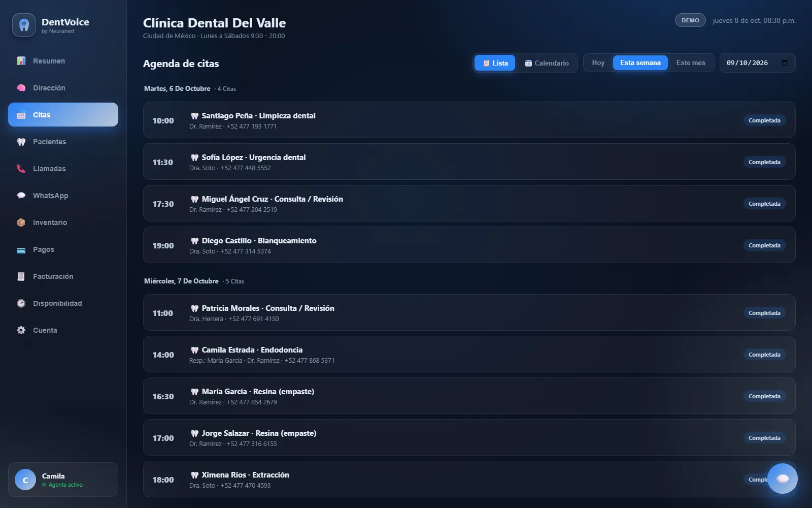Click the Martes, 6 De Octubre header

(x=177, y=88)
